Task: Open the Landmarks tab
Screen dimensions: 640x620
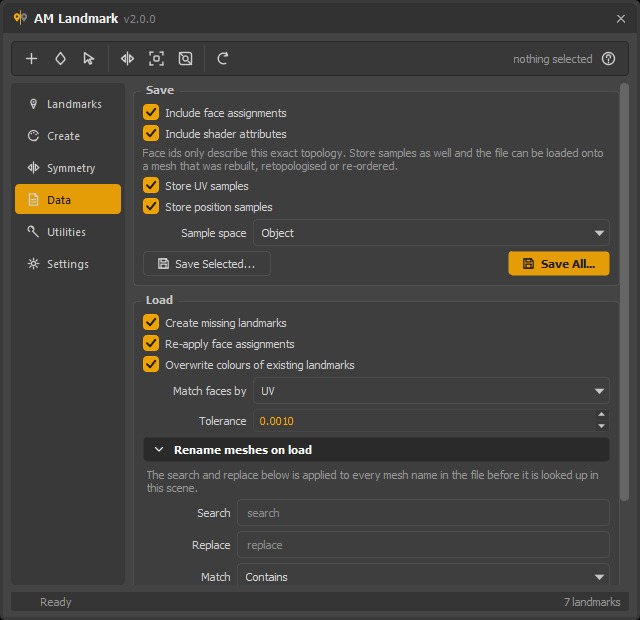Action: pos(68,104)
